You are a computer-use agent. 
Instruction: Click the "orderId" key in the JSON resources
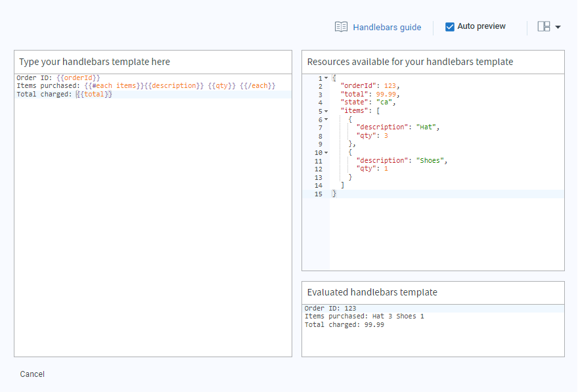[x=357, y=86]
